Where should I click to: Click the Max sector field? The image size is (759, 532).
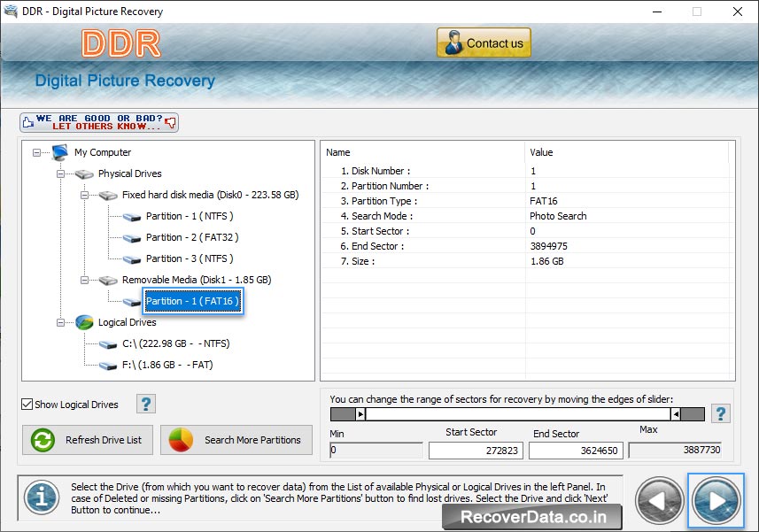tap(675, 451)
